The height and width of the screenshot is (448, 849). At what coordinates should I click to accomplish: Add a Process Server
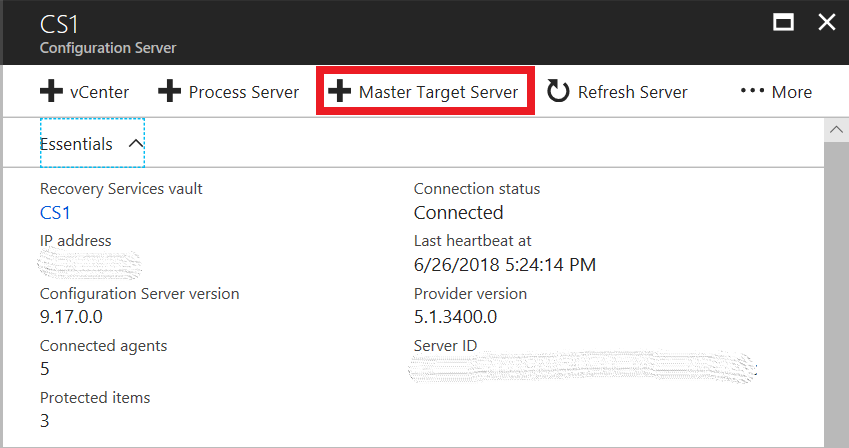pyautogui.click(x=229, y=92)
